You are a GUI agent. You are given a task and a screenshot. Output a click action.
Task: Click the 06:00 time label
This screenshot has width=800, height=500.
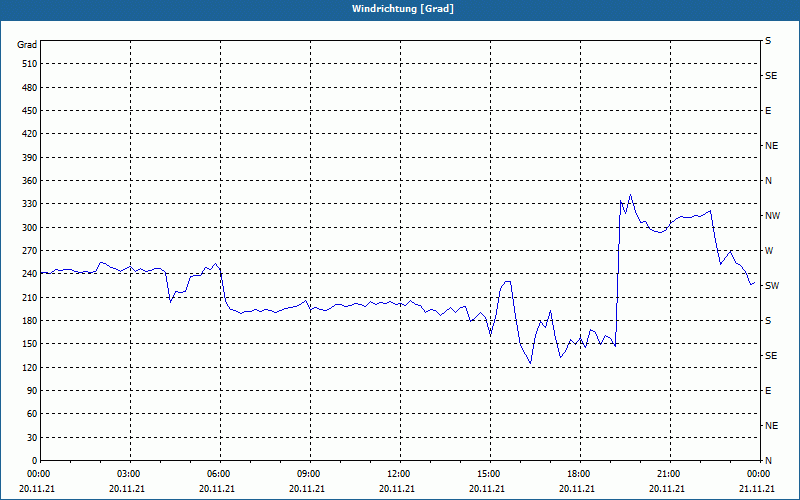point(220,474)
